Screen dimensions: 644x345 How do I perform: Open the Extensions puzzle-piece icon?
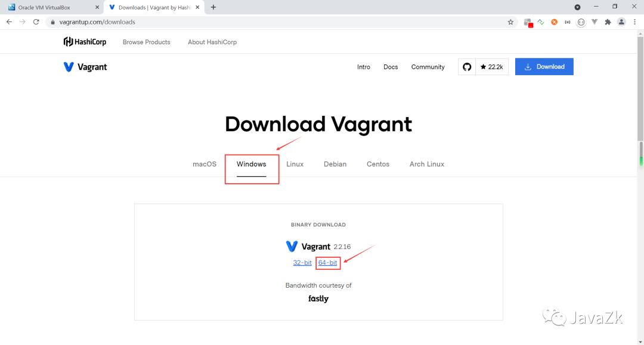click(x=608, y=22)
